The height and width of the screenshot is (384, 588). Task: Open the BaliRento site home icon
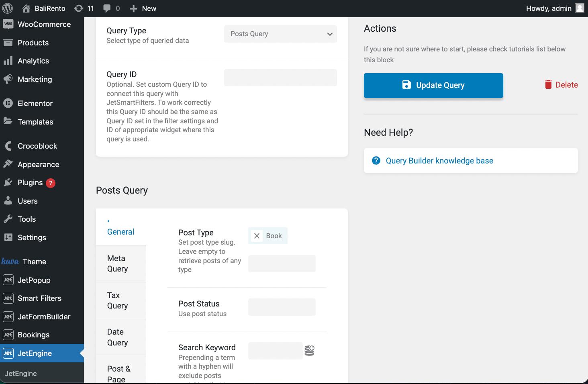tap(26, 8)
